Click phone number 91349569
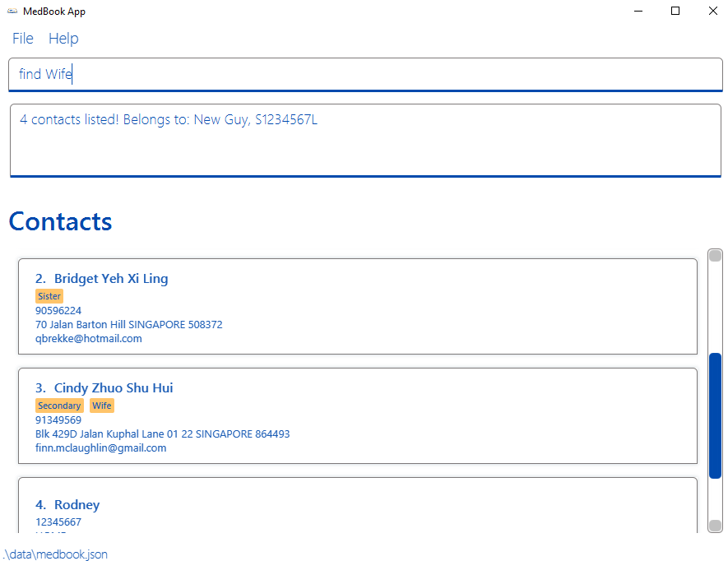This screenshot has height=561, width=728. 58,420
